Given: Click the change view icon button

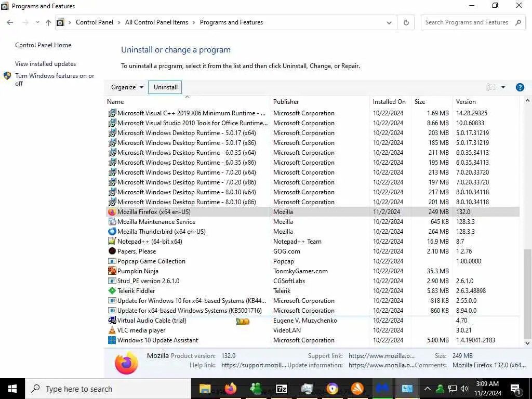Looking at the screenshot, I should point(491,87).
